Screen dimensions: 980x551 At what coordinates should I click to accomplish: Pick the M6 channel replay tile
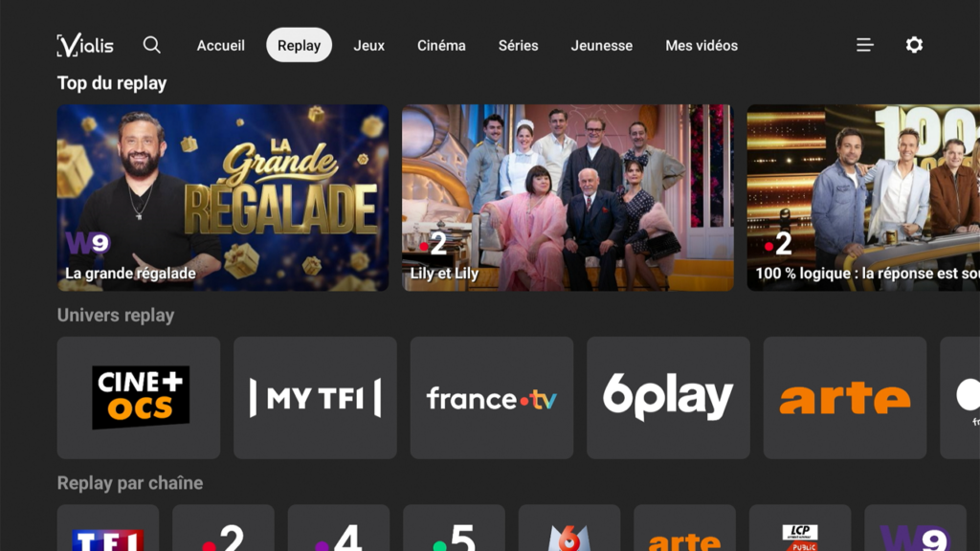coord(569,528)
